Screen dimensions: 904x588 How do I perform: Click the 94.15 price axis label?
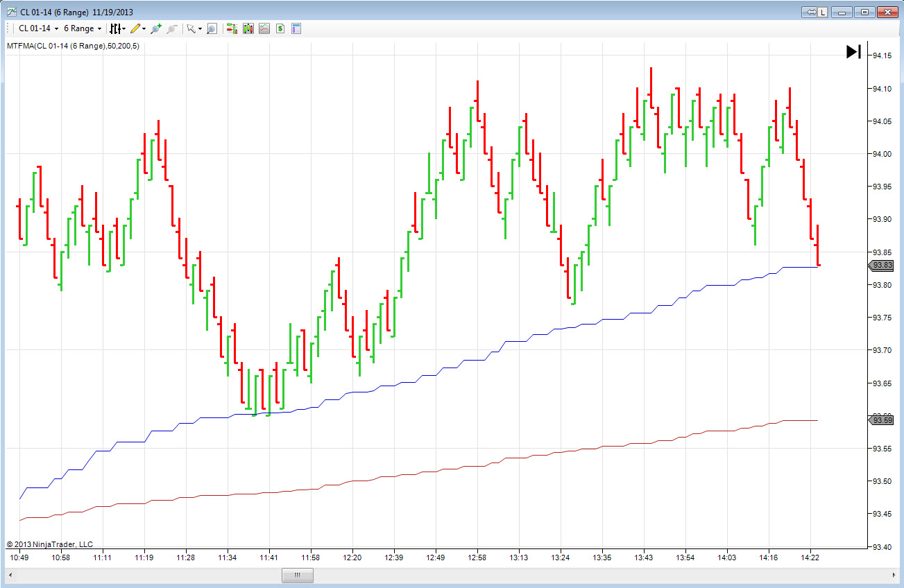point(882,55)
